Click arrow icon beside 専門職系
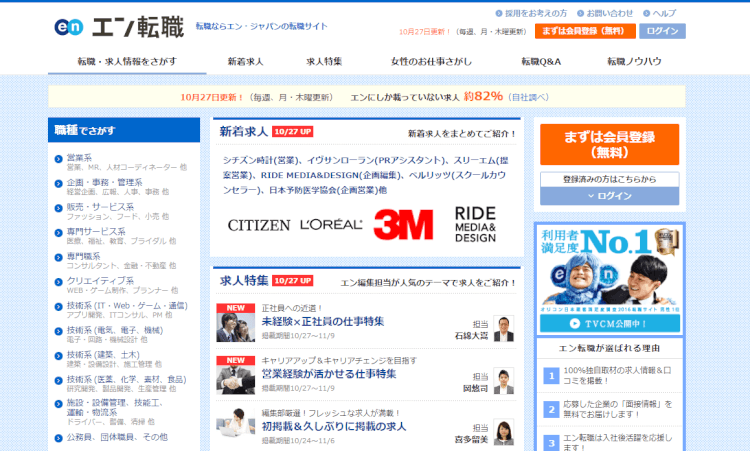The width and height of the screenshot is (750, 451). [59, 257]
